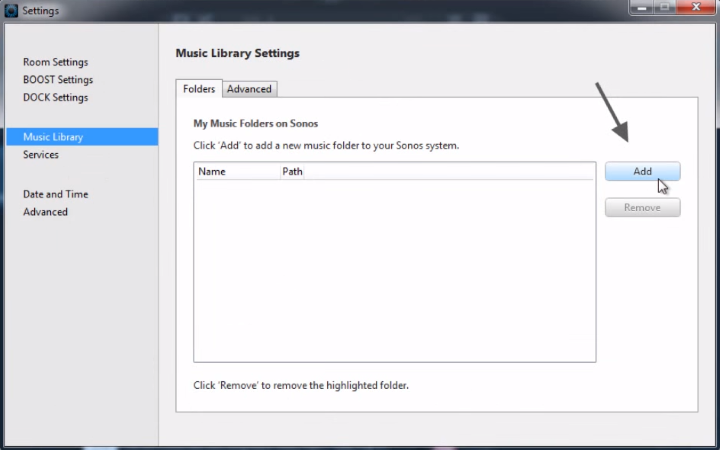This screenshot has width=720, height=450.
Task: Switch to the Advanced tab in Music Library Settings
Action: click(249, 89)
